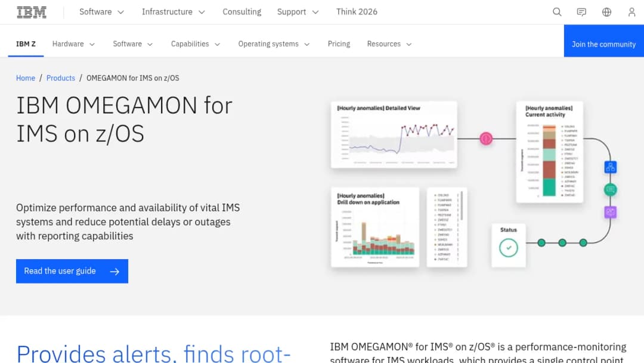Click Read the user guide button
644x363 pixels.
pyautogui.click(x=72, y=271)
